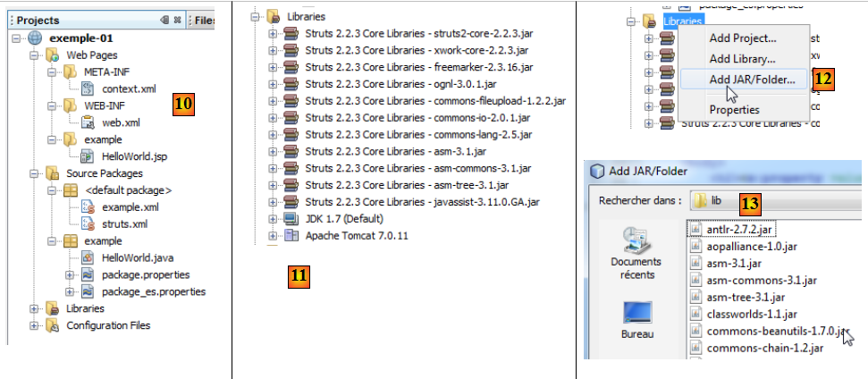Open web.xml under WEB-INF
868x379 pixels.
pos(120,122)
